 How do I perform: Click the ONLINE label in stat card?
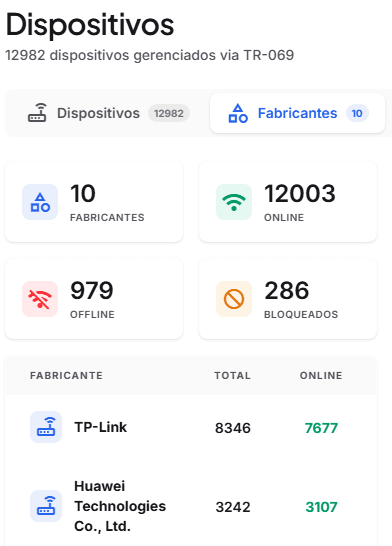(x=284, y=217)
